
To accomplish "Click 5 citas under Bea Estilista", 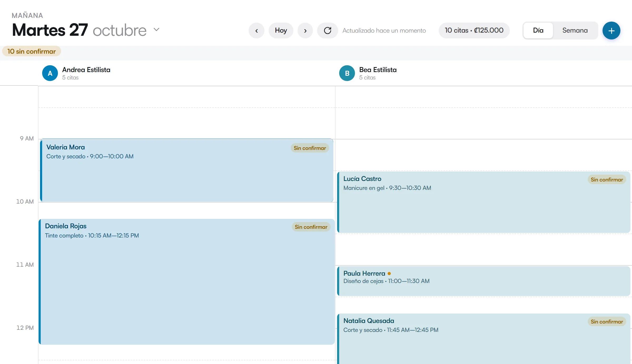I will click(367, 78).
